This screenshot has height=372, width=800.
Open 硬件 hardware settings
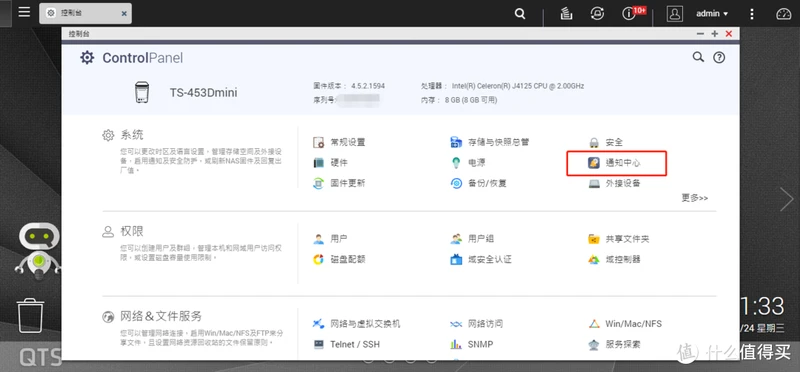coord(330,163)
